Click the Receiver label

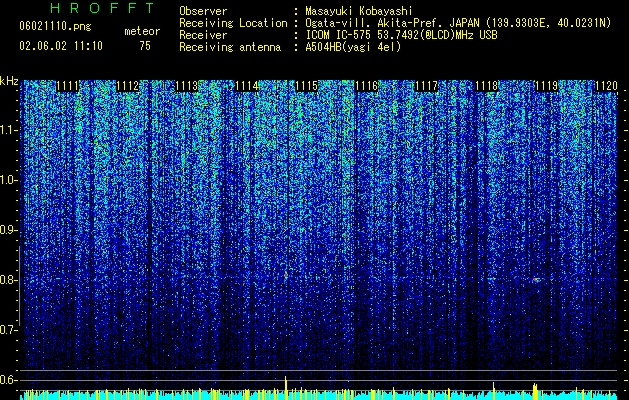203,35
